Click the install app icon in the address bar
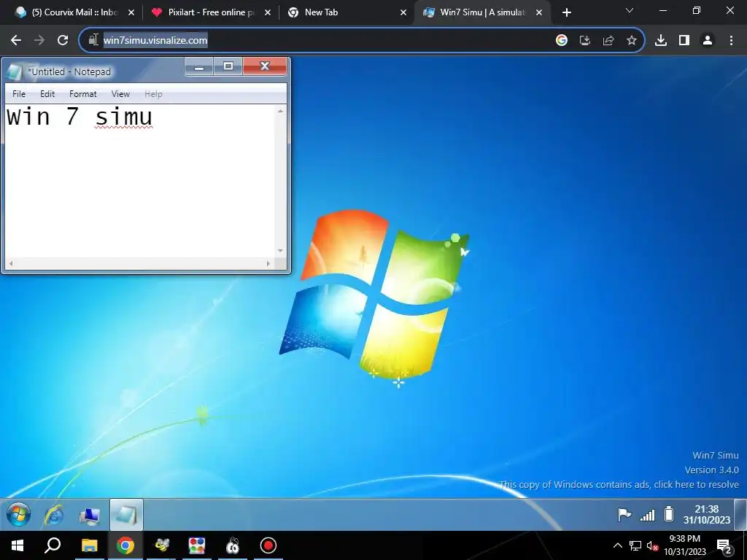This screenshot has height=560, width=747. click(x=585, y=41)
